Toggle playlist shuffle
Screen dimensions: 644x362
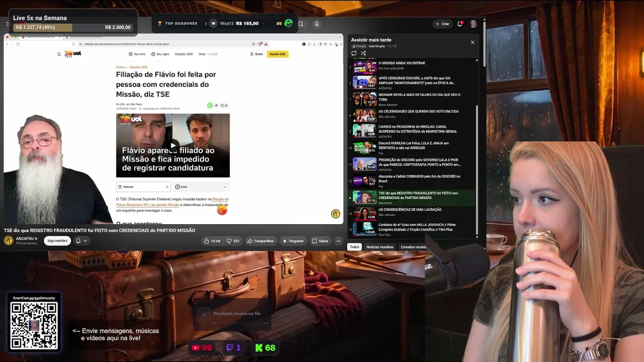pyautogui.click(x=363, y=53)
